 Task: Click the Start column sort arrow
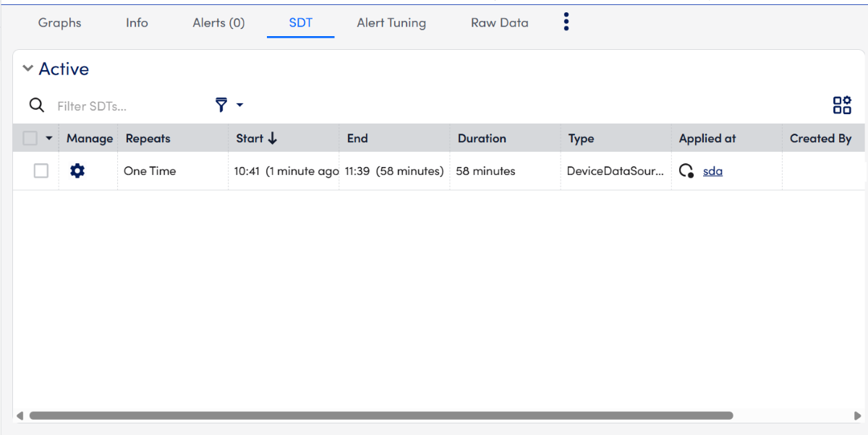(273, 139)
